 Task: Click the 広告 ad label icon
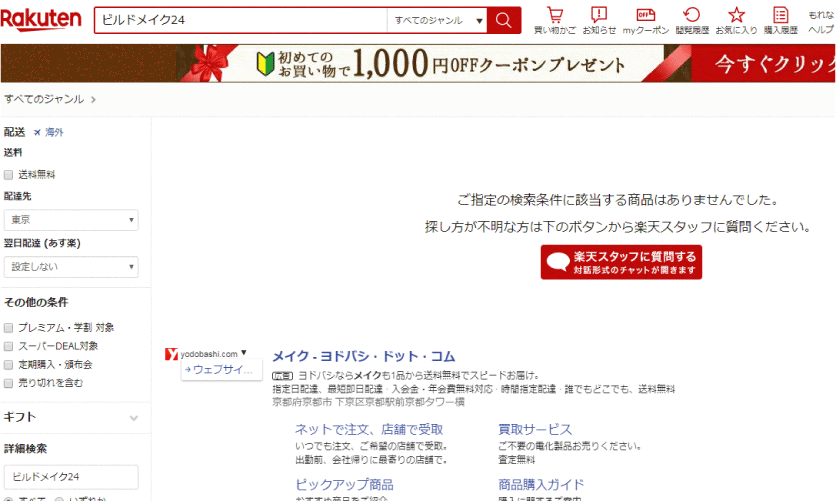point(283,376)
